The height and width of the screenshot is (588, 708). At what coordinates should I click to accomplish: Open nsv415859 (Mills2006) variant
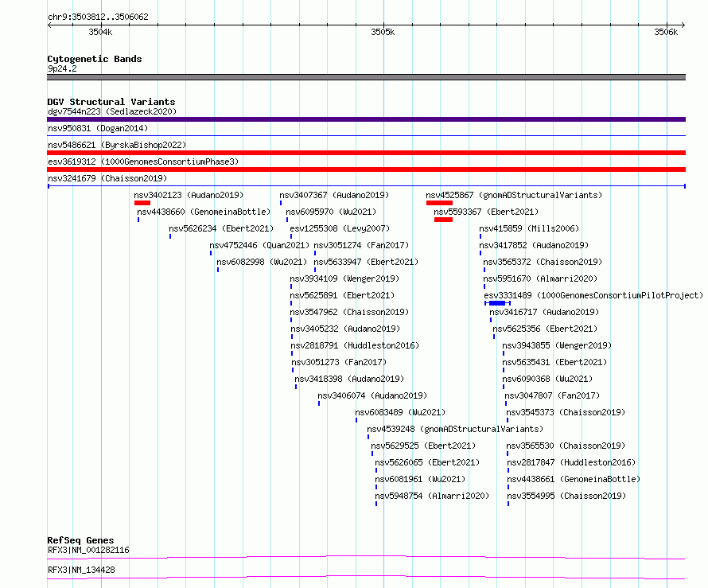(x=529, y=228)
